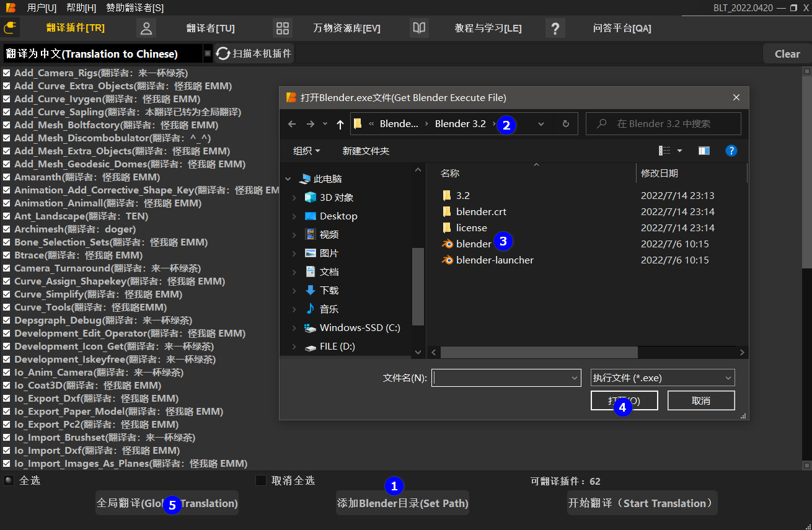Click 新建文件夹 in the dialog toolbar
The image size is (812, 530).
366,151
